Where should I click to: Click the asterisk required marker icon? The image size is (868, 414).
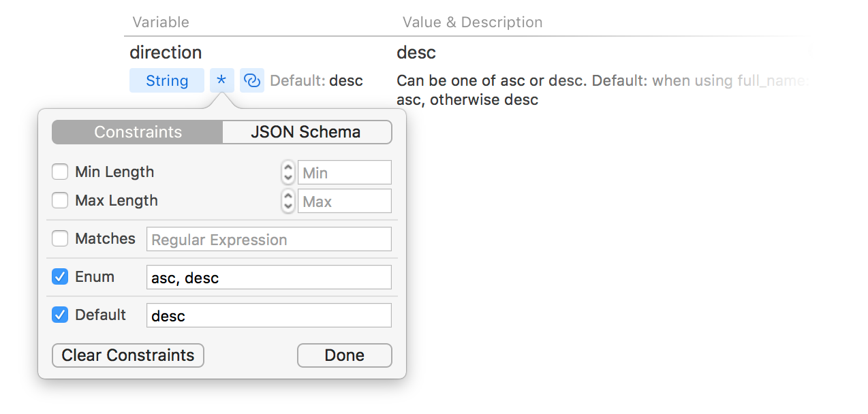pyautogui.click(x=221, y=80)
